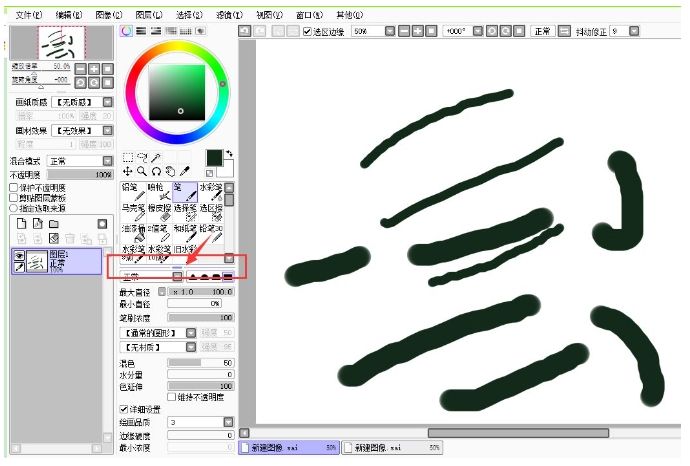690x466 pixels.
Task: Select the 和纸笔 brush tool
Action: pos(185,233)
